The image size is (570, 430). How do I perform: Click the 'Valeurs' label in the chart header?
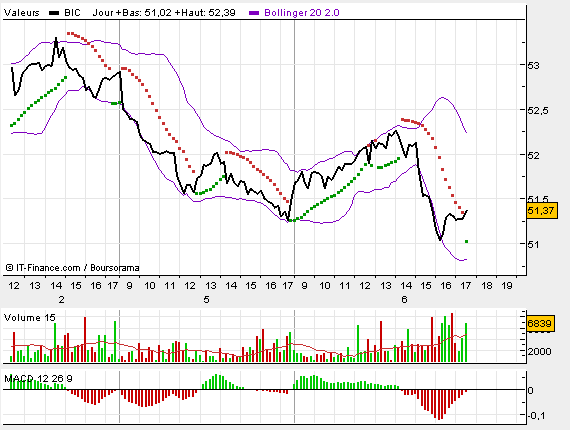[21, 13]
